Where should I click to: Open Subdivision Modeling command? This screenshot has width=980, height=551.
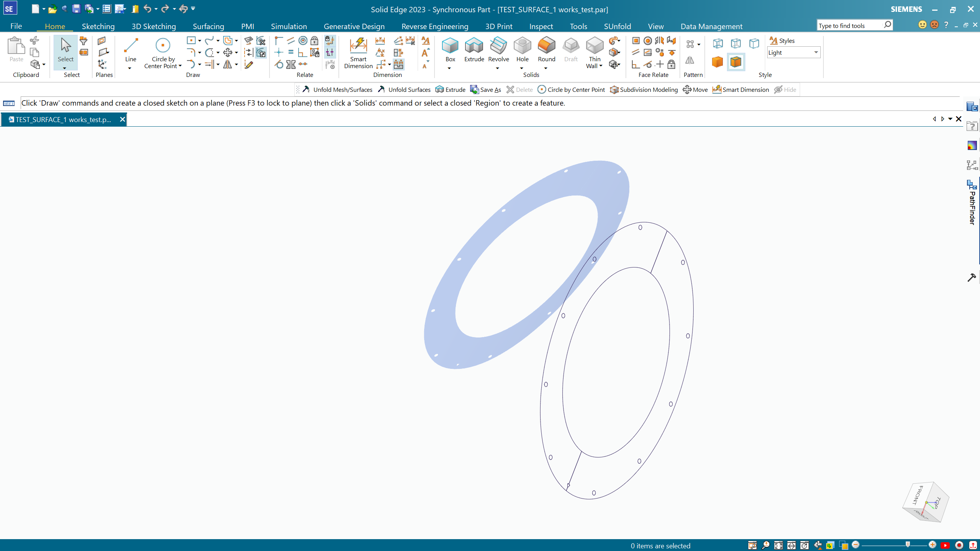click(644, 90)
